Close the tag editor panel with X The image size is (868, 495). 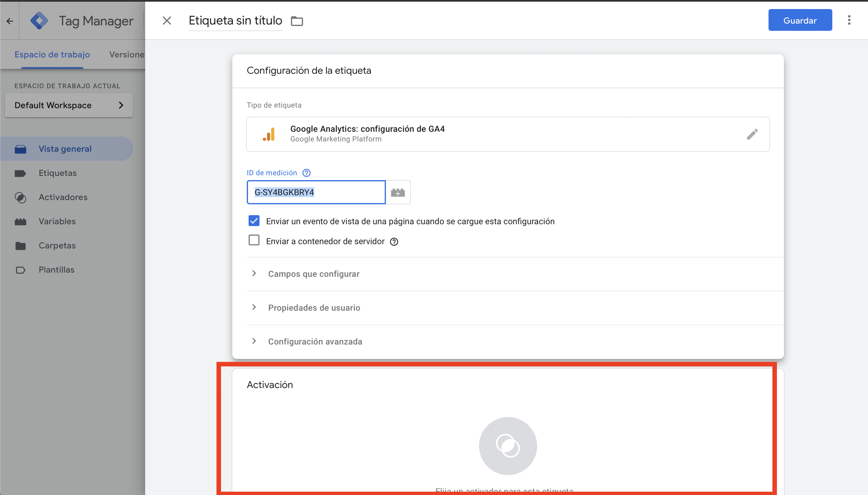point(167,21)
